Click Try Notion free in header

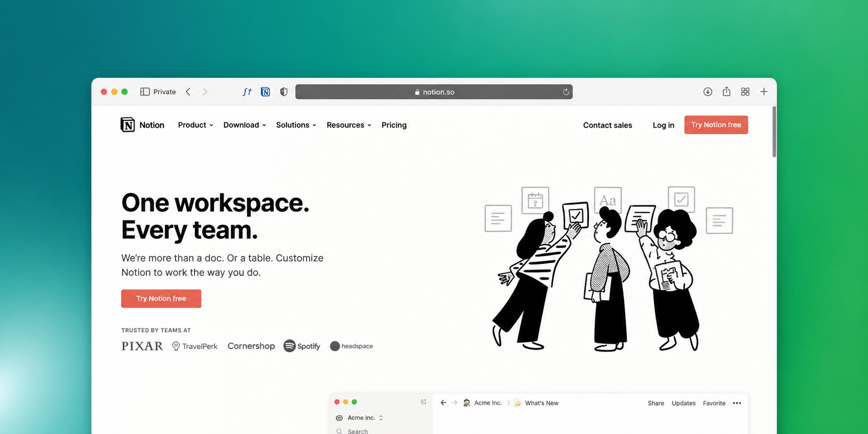point(716,125)
